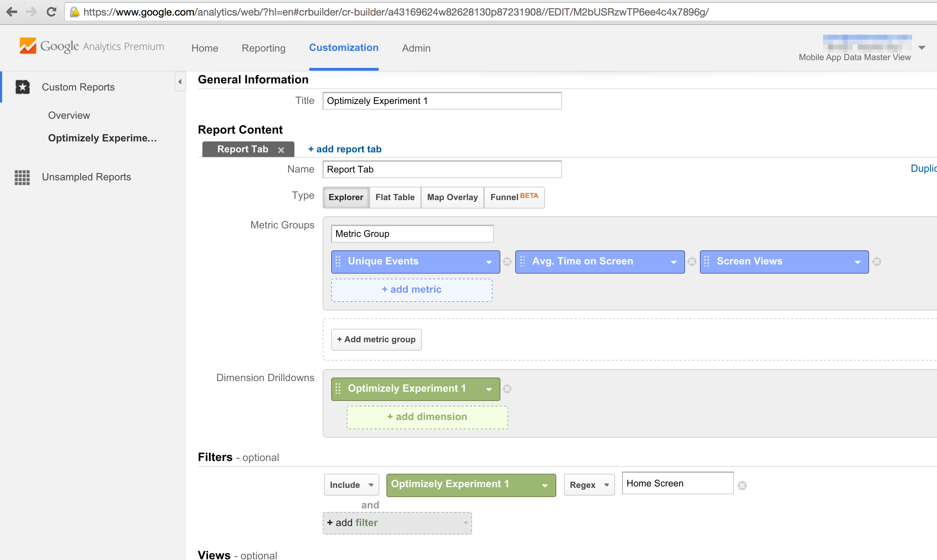Select Map Overlay report type
The height and width of the screenshot is (560, 937).
[452, 197]
